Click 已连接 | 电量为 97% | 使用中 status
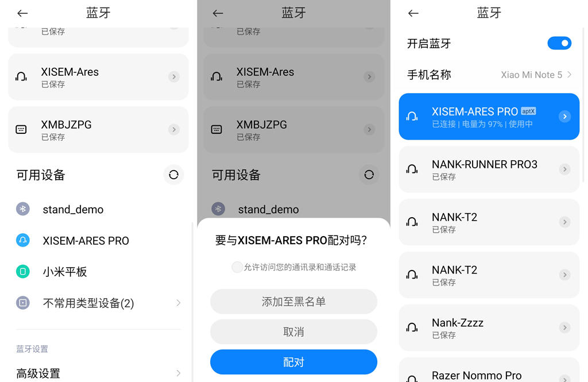588x382 pixels. 482,124
